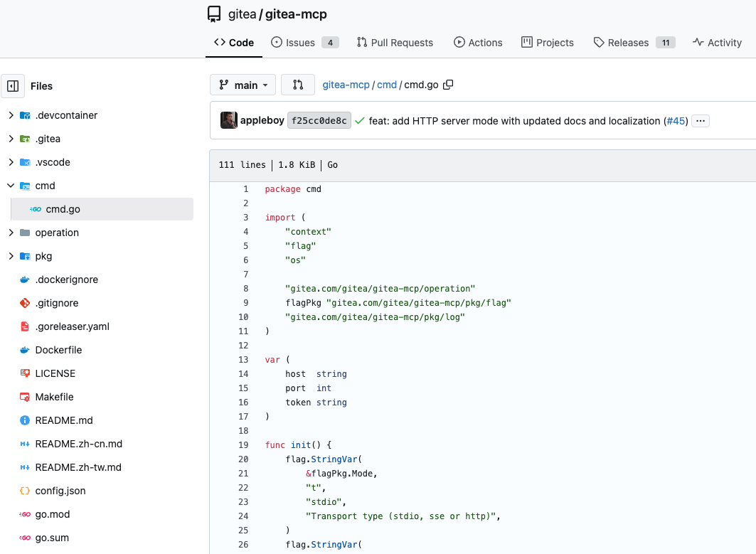Image resolution: width=756 pixels, height=554 pixels.
Task: Copy file path using the copy icon
Action: pos(448,85)
